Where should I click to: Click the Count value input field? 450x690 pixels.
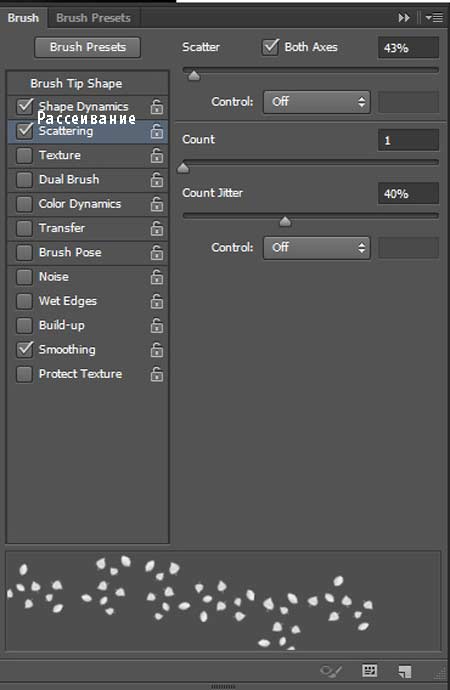pos(408,140)
